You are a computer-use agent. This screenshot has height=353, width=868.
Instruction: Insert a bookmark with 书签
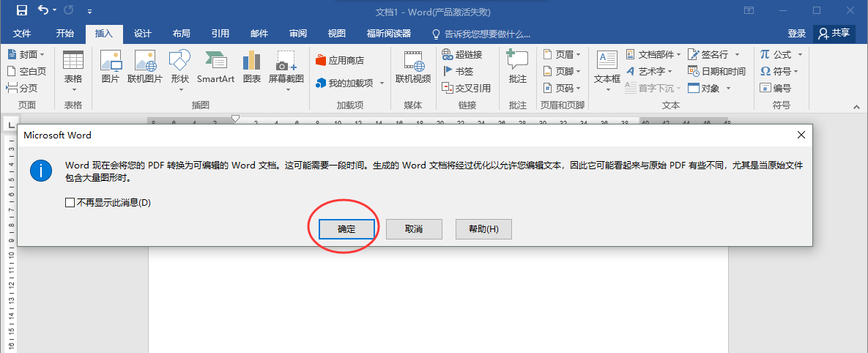click(x=458, y=71)
